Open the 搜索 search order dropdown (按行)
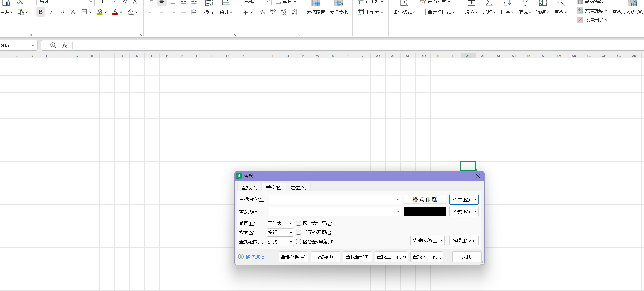 280,233
